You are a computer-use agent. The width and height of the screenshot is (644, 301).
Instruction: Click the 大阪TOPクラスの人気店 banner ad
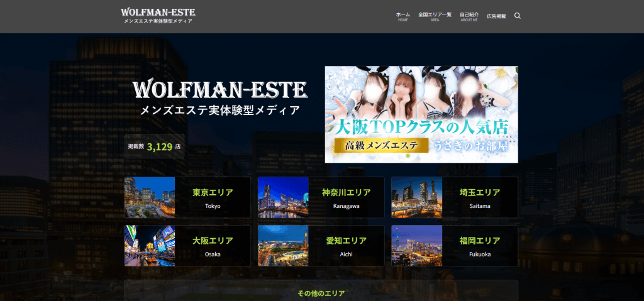point(421,114)
